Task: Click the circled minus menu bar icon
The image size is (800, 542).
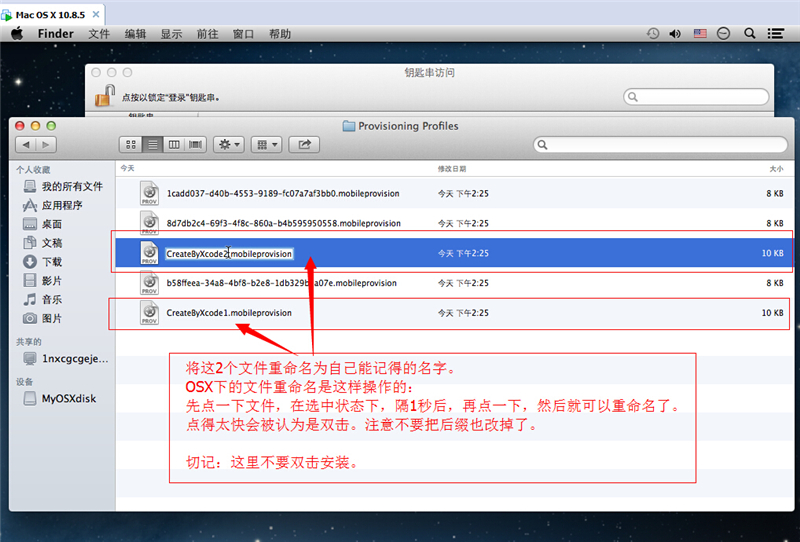Action: pyautogui.click(x=723, y=34)
